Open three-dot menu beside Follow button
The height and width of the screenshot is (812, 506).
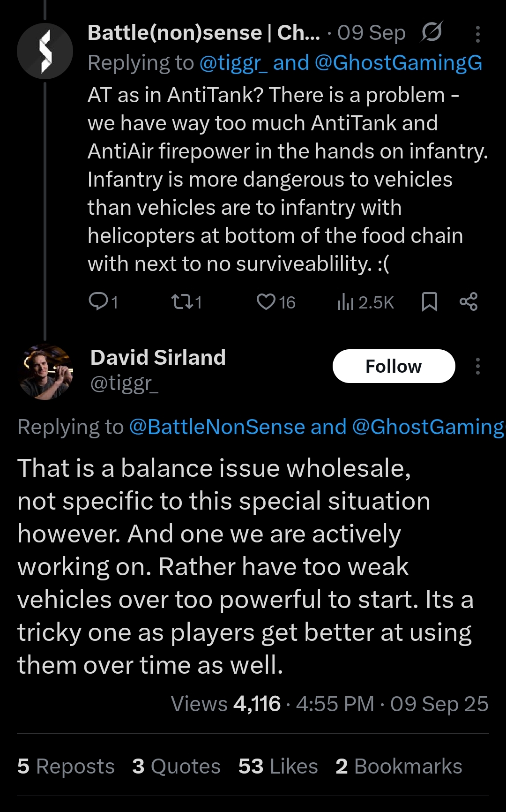(x=477, y=366)
